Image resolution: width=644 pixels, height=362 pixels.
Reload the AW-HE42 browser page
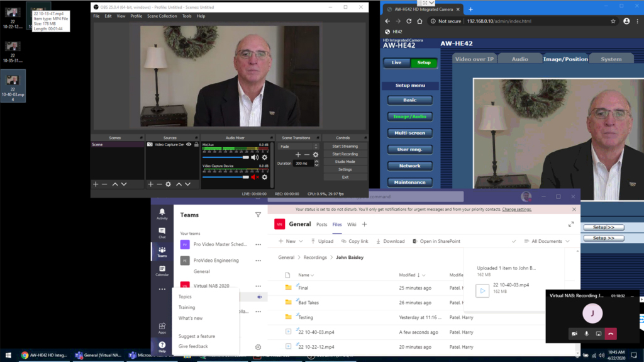409,21
